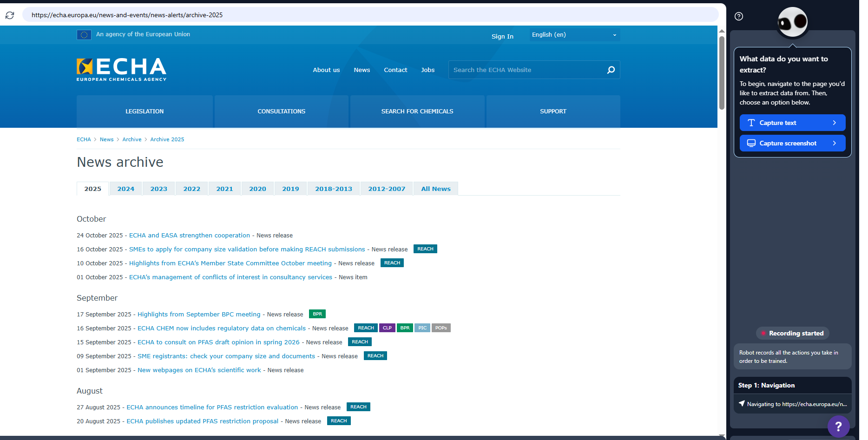Click the BPR tag on September BPC meeting
The width and height of the screenshot is (868, 440).
317,314
